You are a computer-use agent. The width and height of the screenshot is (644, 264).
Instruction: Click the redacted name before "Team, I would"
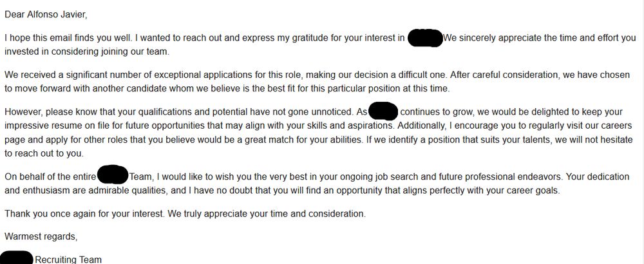tap(113, 175)
